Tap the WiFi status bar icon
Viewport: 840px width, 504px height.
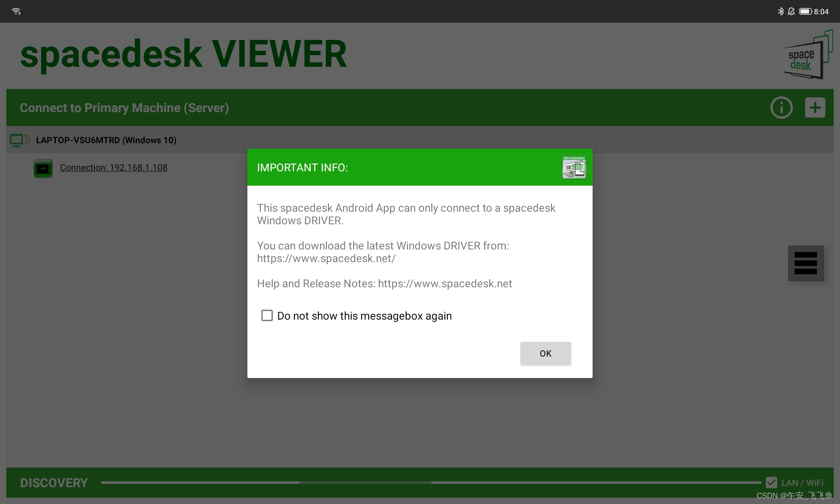16,11
